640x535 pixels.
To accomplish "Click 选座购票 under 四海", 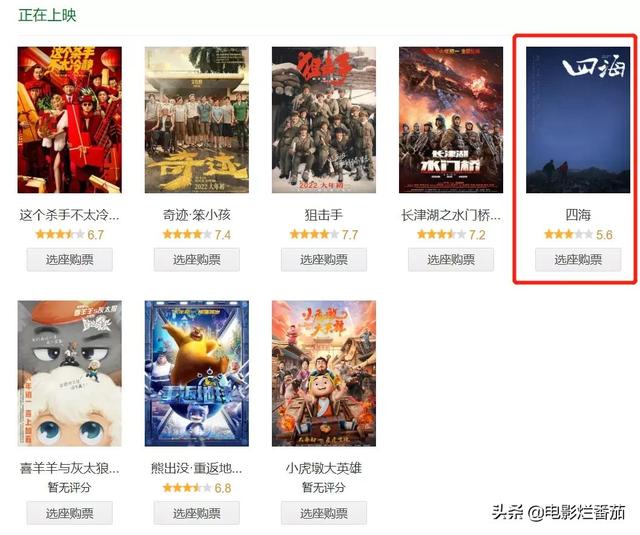I will pos(578,260).
